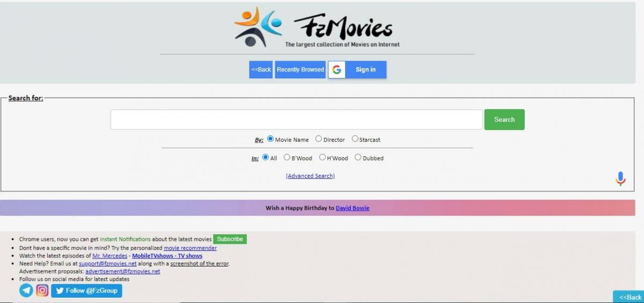The height and width of the screenshot is (303, 644).
Task: Open the movie recommender link
Action: pos(190,248)
